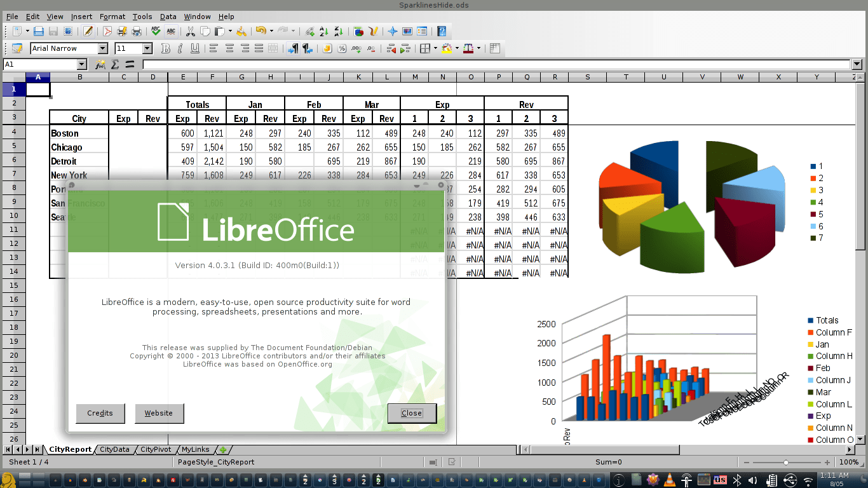Open the font size dropdown
This screenshot has height=488, width=868.
click(x=147, y=48)
